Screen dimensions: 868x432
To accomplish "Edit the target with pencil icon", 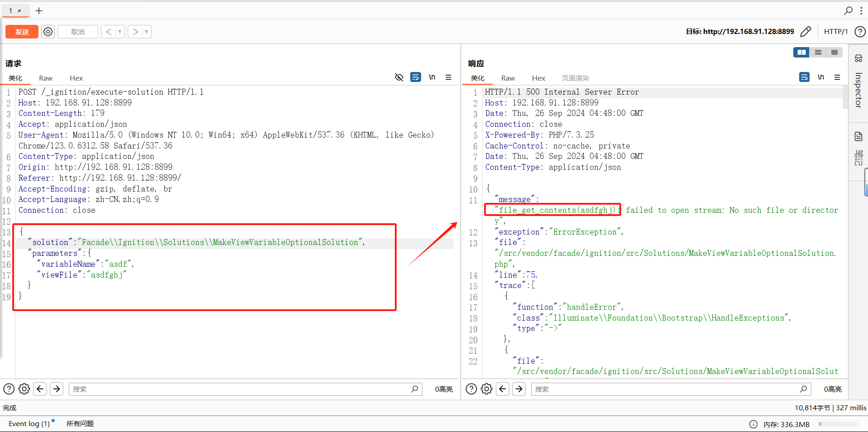I will tap(806, 32).
